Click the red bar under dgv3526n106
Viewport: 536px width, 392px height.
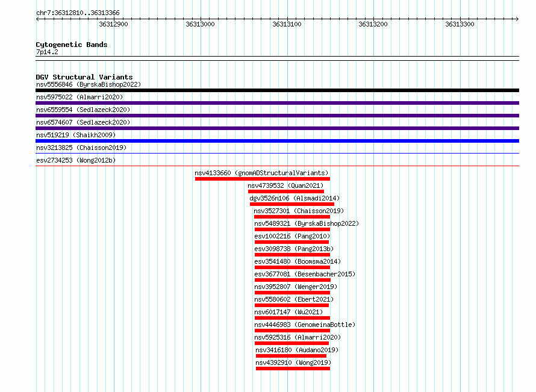(292, 204)
